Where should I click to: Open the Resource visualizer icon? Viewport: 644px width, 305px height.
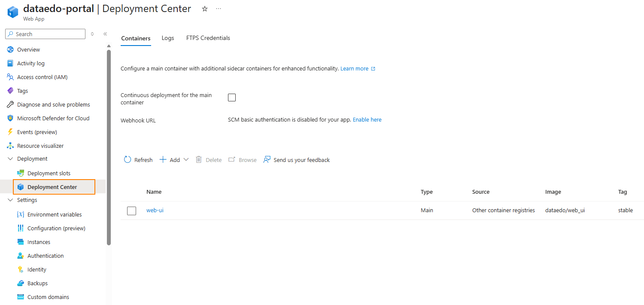coord(10,146)
